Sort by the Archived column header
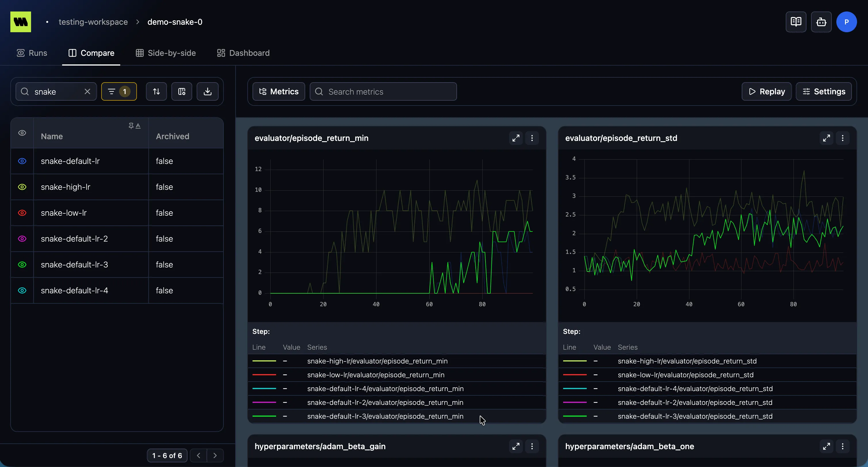Screen dimensions: 868x467 [x=173, y=137]
